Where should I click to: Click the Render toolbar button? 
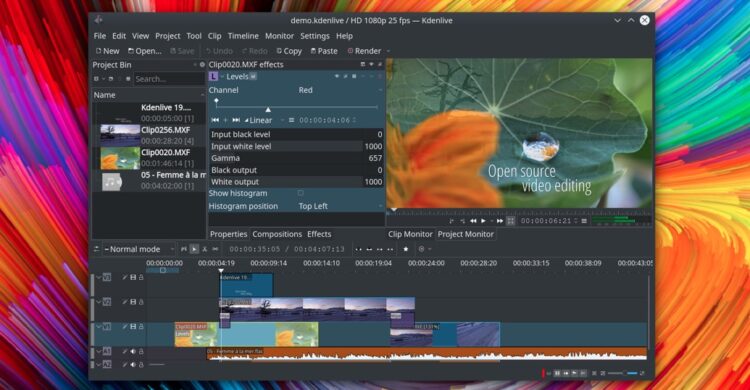pos(364,51)
